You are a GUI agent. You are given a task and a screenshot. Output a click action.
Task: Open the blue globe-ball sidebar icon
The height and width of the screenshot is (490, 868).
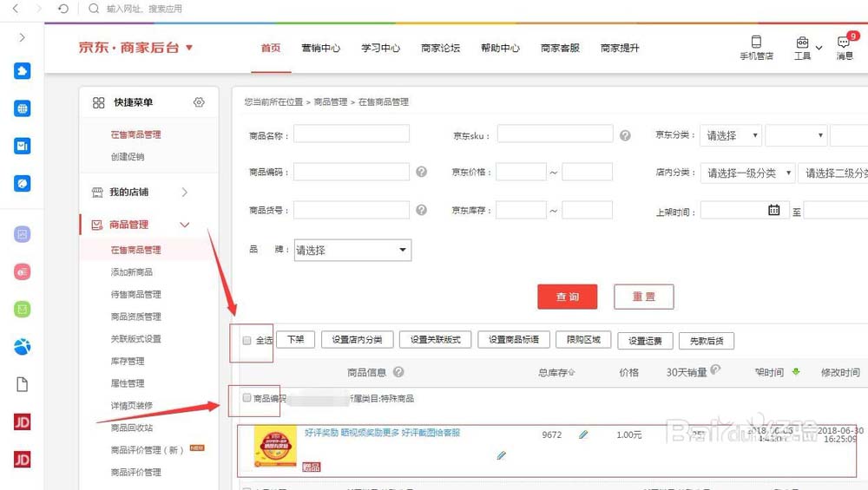coord(23,347)
